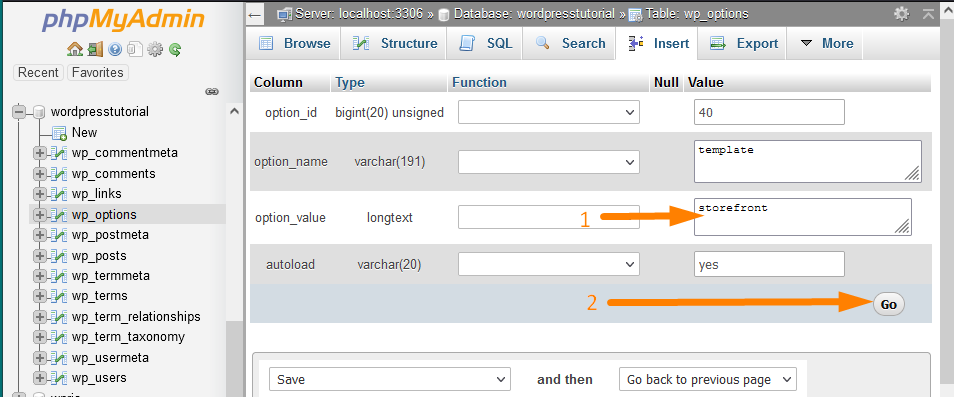The height and width of the screenshot is (397, 954).
Task: Click table icon beside wp_terms
Action: coord(59,296)
